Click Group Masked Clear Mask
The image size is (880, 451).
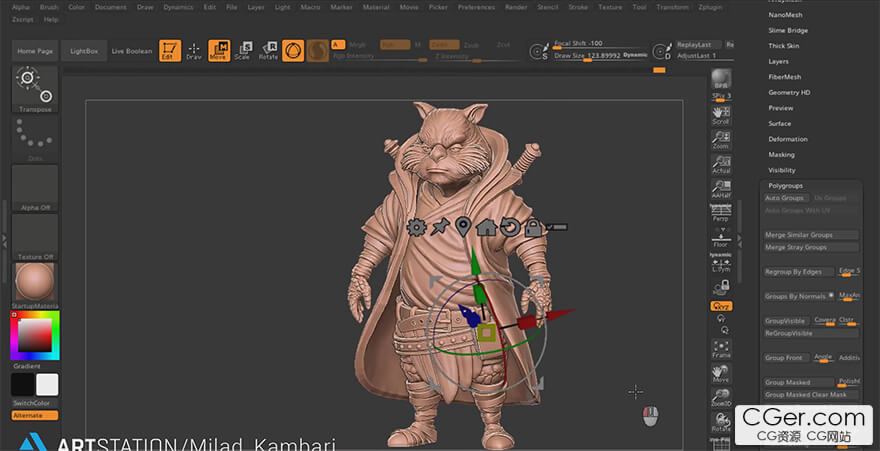coord(810,395)
